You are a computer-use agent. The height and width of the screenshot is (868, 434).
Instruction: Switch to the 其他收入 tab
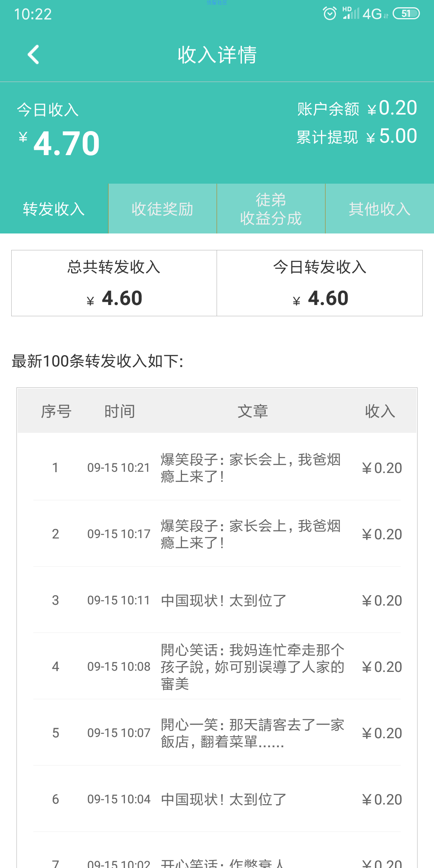[x=380, y=209]
